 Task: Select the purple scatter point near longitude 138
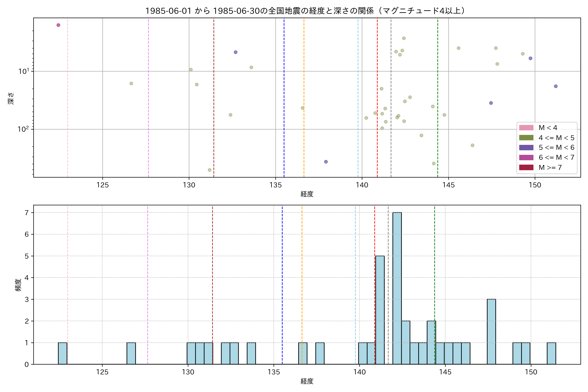pos(326,162)
